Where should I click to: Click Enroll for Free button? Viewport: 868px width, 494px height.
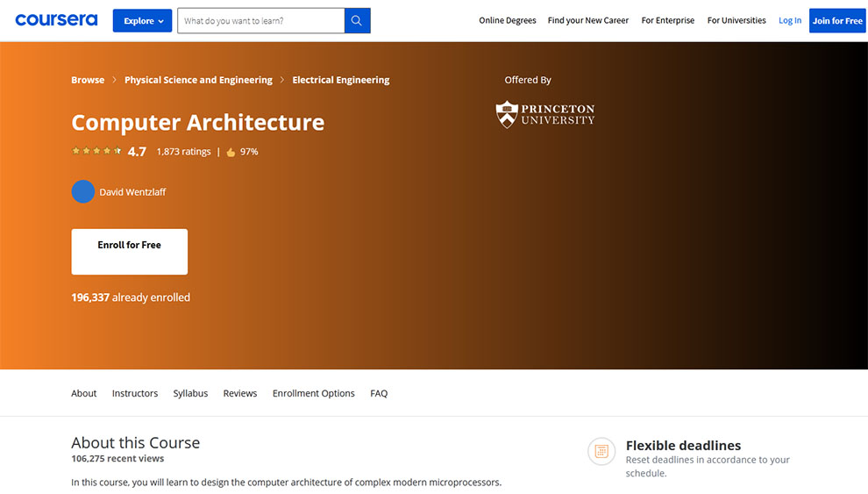130,252
